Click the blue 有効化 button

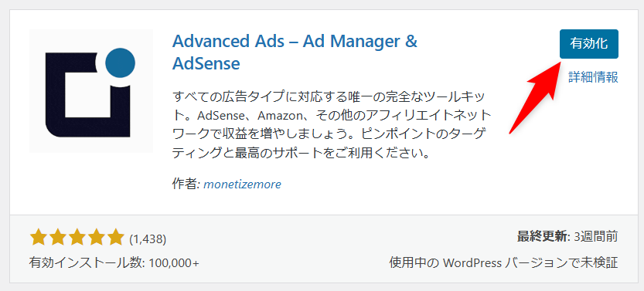[589, 44]
